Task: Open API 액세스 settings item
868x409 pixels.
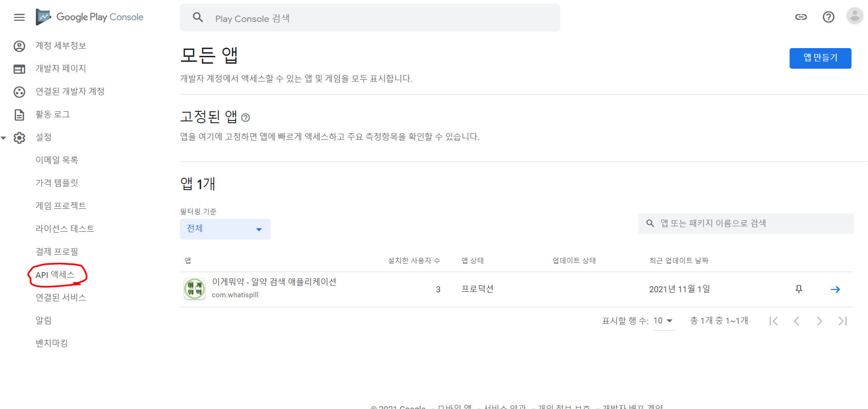Action: [x=55, y=274]
